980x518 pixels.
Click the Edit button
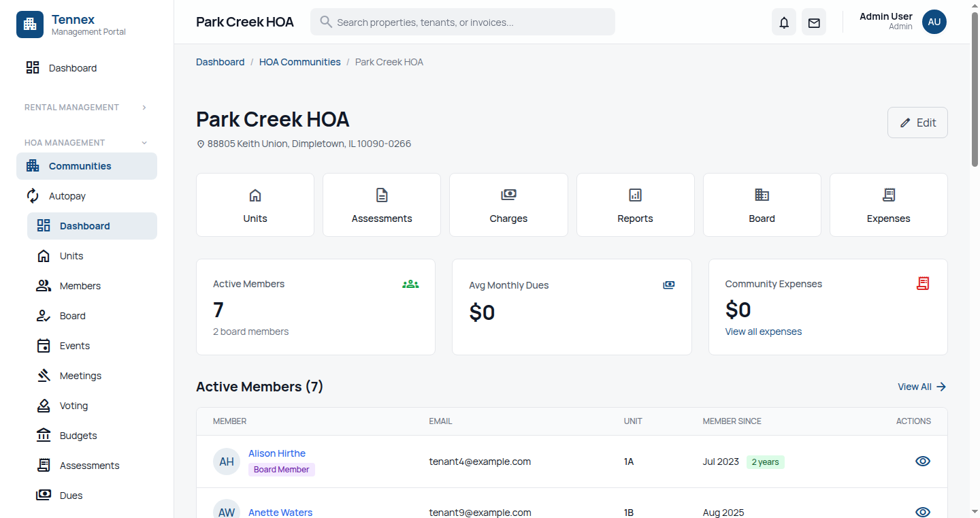click(x=917, y=123)
